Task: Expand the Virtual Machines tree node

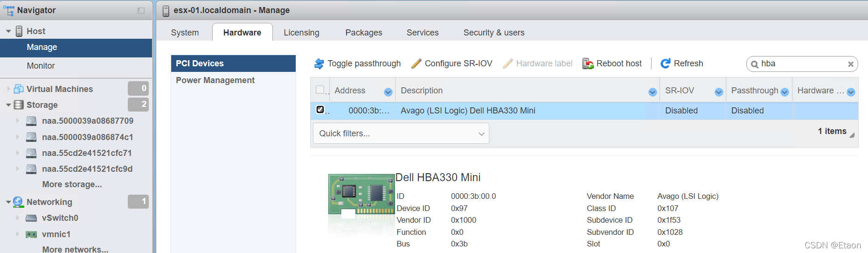Action: tap(8, 89)
